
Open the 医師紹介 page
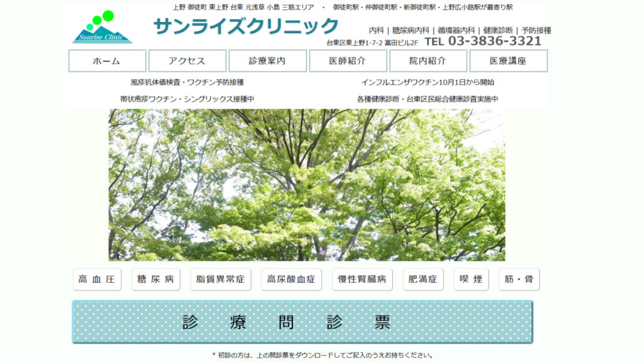coord(348,61)
